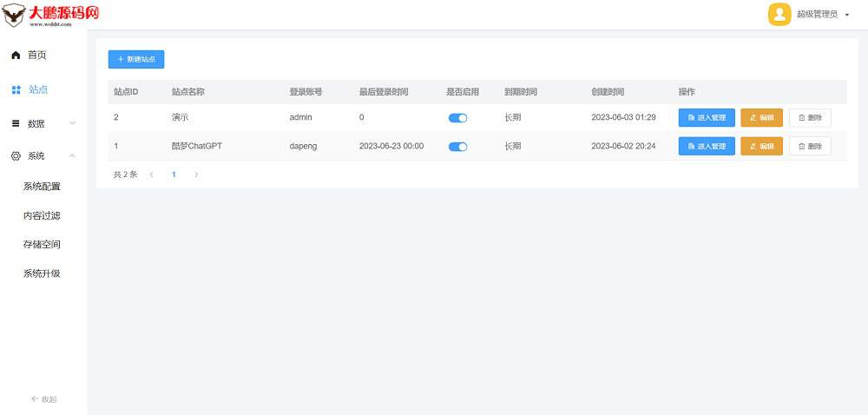Click the dapeng login account cell
This screenshot has width=868, height=415.
[x=303, y=146]
